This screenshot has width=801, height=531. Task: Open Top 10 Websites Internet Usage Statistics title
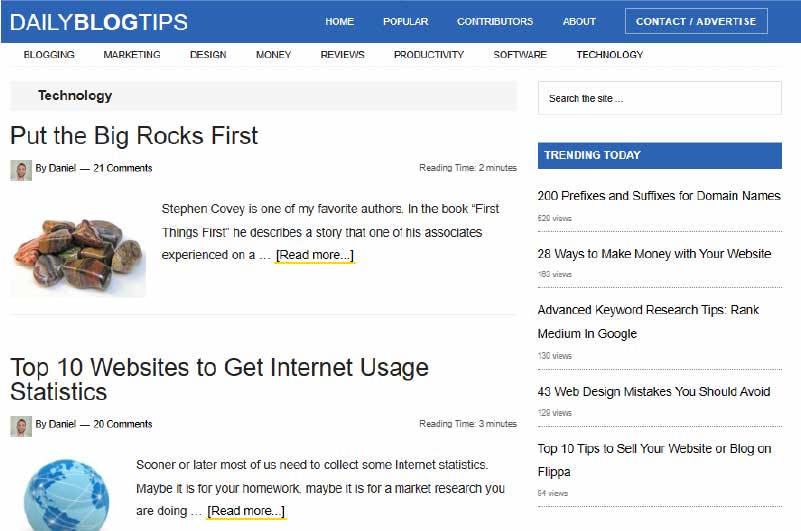pos(219,380)
